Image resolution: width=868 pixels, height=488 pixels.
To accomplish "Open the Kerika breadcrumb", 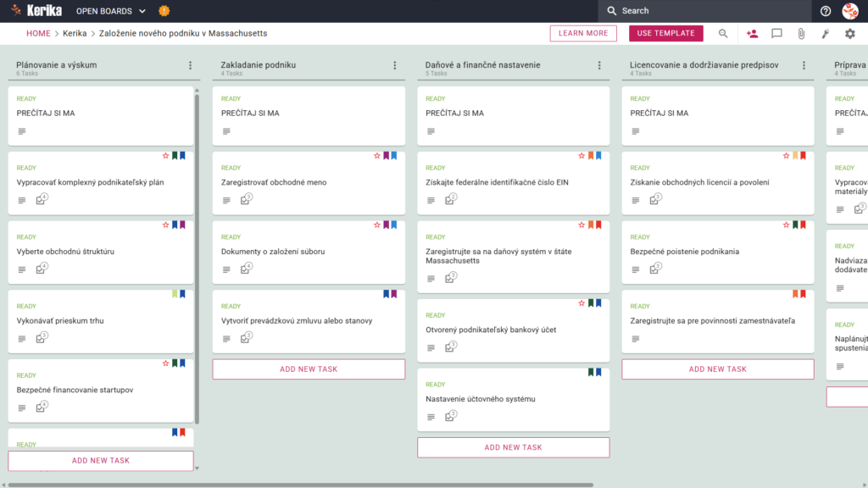I will point(75,33).
